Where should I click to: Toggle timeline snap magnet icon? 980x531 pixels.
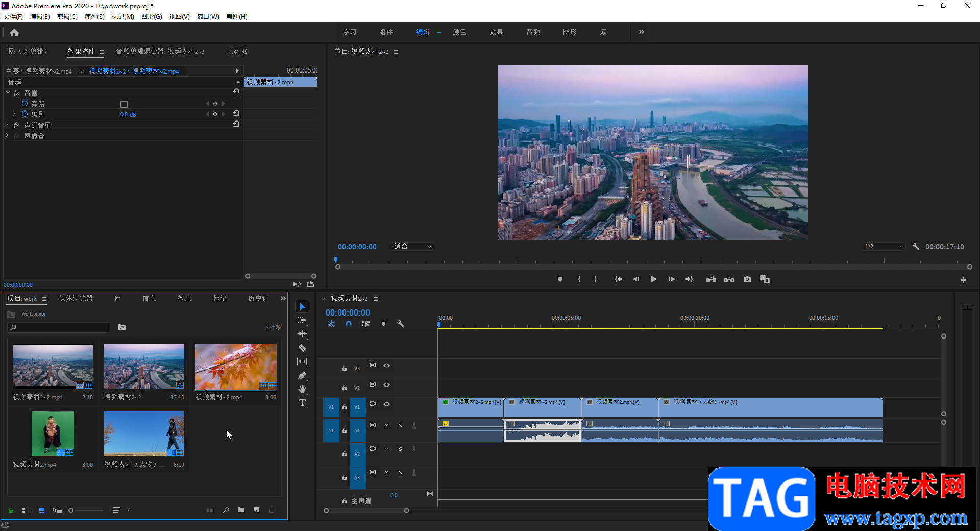click(x=349, y=324)
